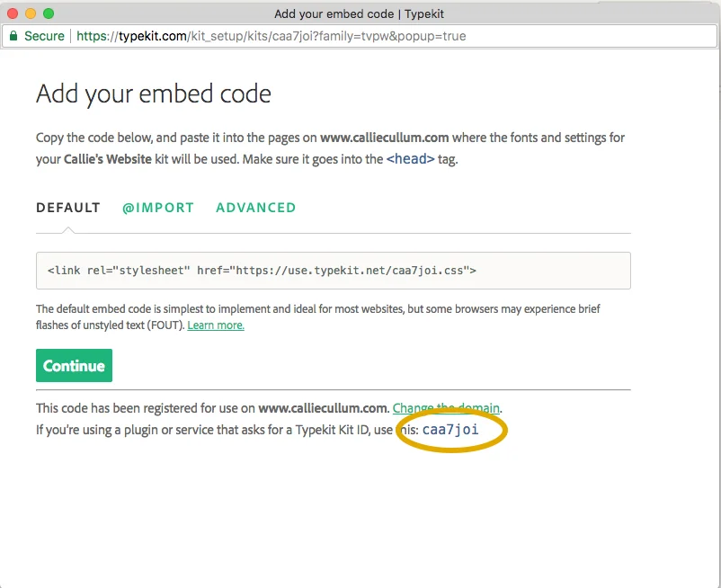Screen dimensions: 721x588
Task: Select the DEFAULT embed code tab
Action: [68, 208]
